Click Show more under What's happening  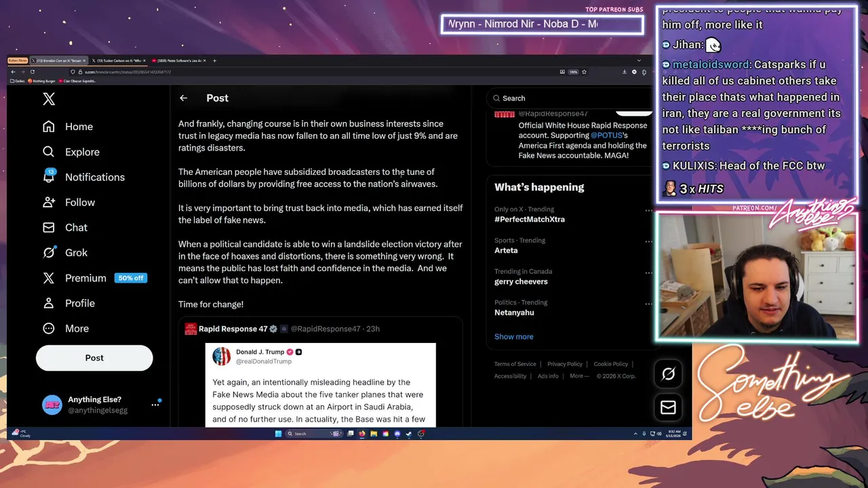click(x=514, y=337)
